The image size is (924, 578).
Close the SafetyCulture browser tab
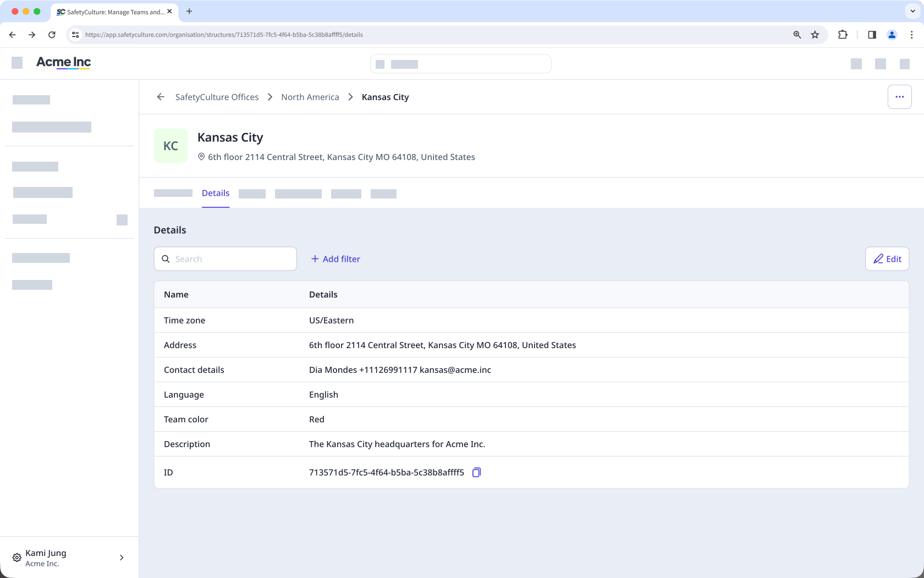(x=169, y=11)
